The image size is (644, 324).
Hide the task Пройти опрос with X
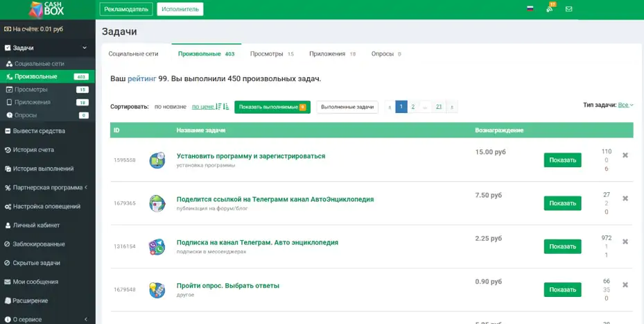point(625,284)
